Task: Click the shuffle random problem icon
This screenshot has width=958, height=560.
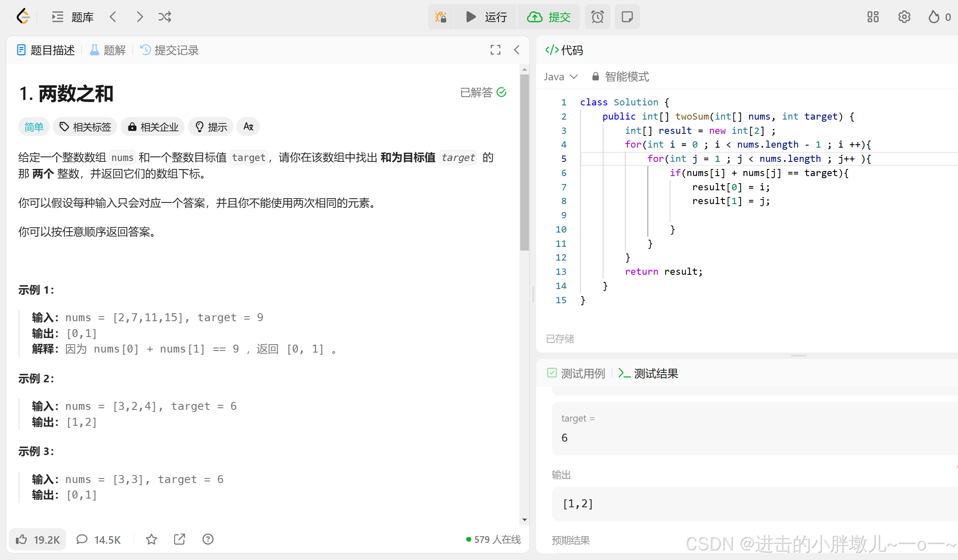Action: point(164,17)
